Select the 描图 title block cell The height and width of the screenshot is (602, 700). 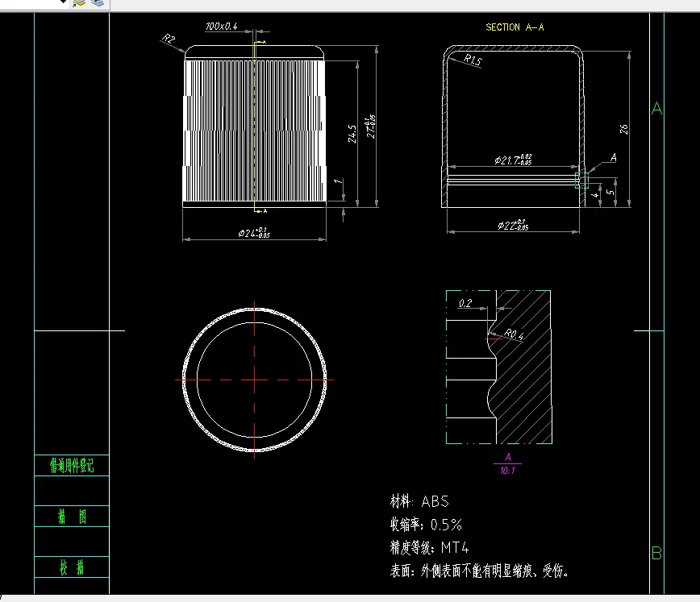(x=72, y=517)
